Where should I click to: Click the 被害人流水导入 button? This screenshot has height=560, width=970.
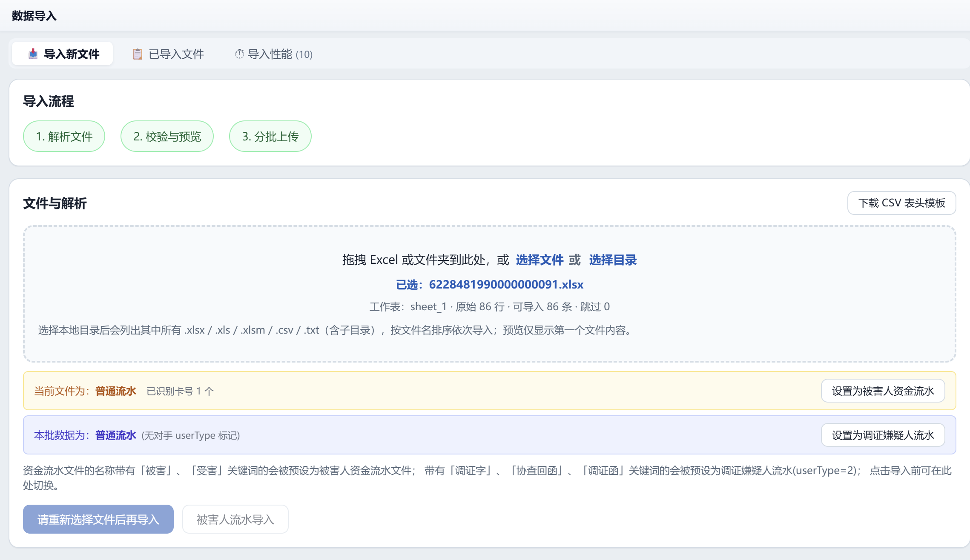[235, 519]
